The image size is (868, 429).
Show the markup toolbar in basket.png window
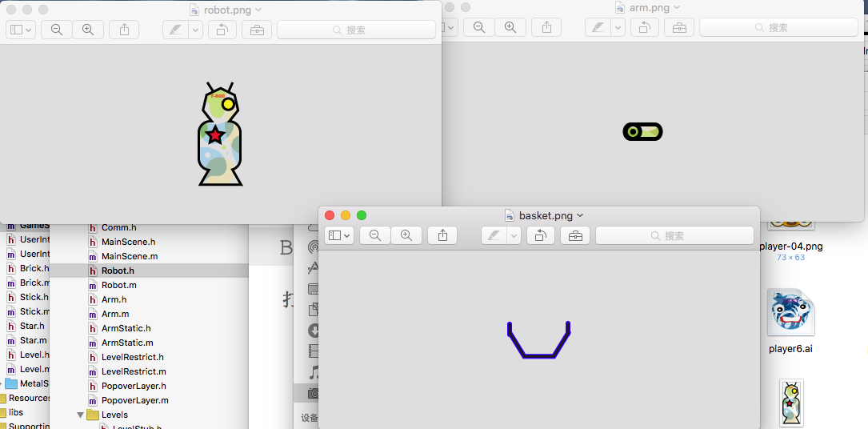tap(575, 235)
